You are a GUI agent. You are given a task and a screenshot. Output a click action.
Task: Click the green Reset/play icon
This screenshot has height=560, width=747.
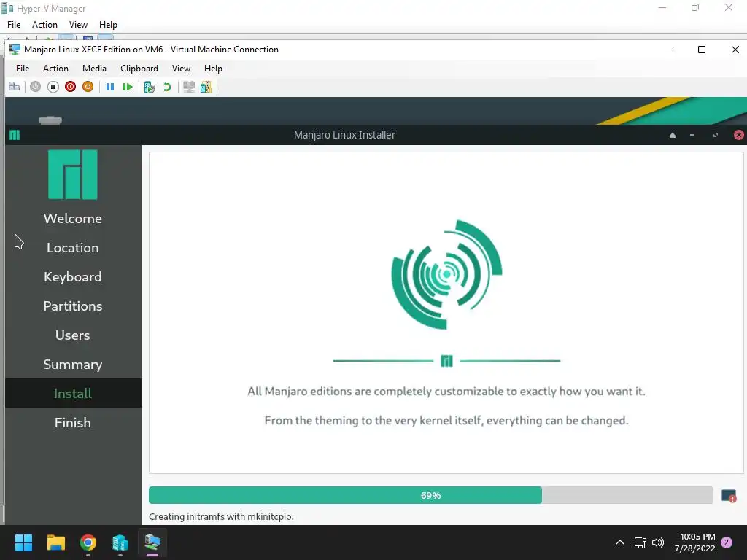point(127,87)
